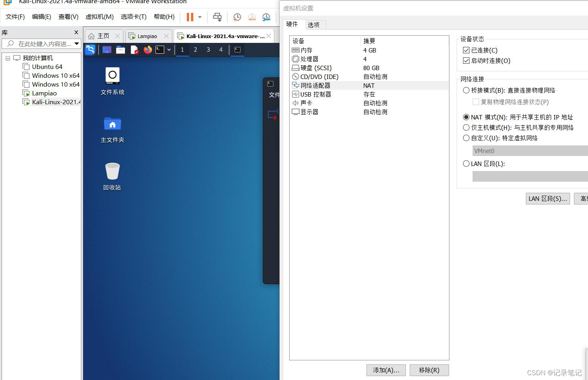Open the snapshot manager icon
Screen dimensions: 588x380
pyautogui.click(x=266, y=17)
